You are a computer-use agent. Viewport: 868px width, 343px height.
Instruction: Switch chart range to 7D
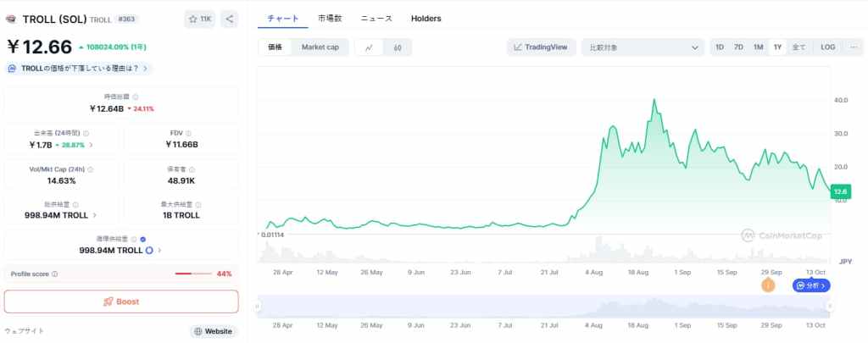738,47
